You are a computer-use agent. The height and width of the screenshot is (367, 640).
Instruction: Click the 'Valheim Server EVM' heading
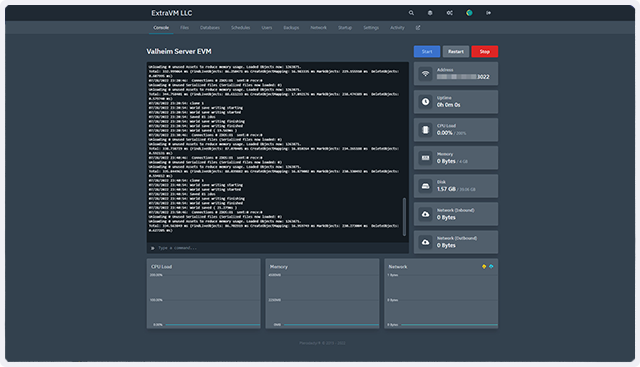(179, 51)
